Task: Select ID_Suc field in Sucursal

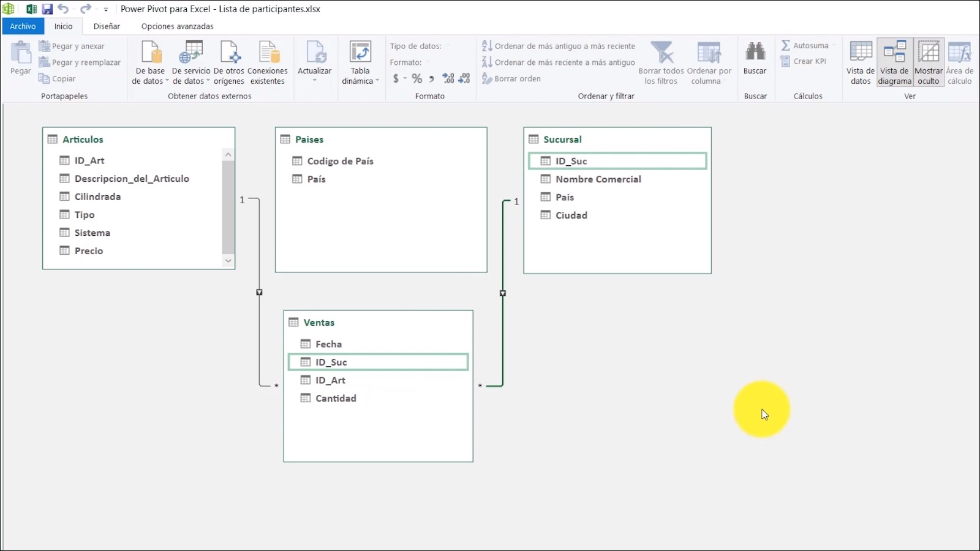Action: [617, 161]
